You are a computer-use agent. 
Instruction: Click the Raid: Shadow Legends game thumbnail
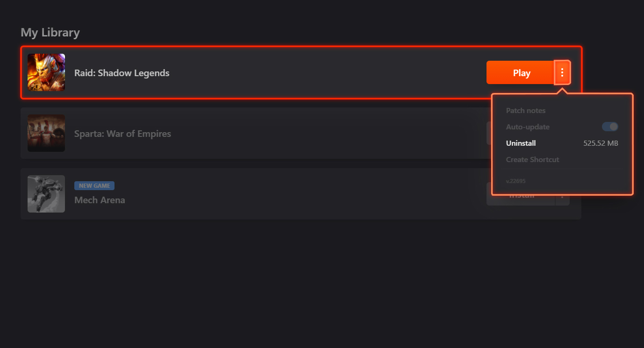click(x=46, y=72)
